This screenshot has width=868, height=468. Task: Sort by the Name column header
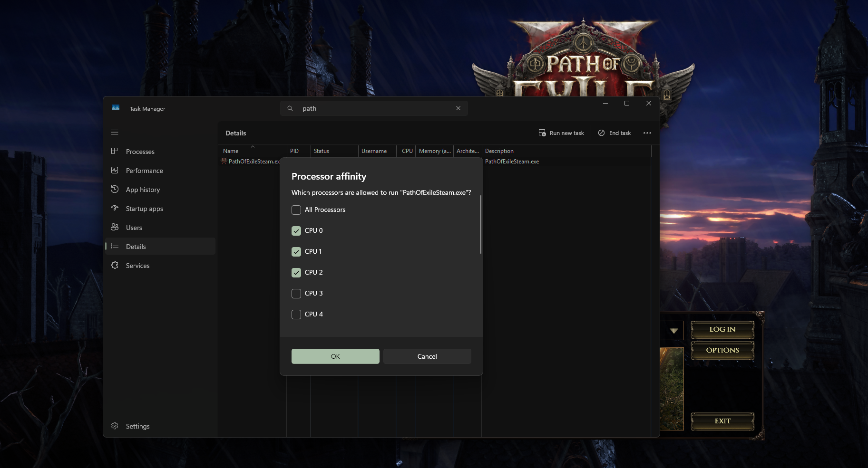(x=231, y=151)
